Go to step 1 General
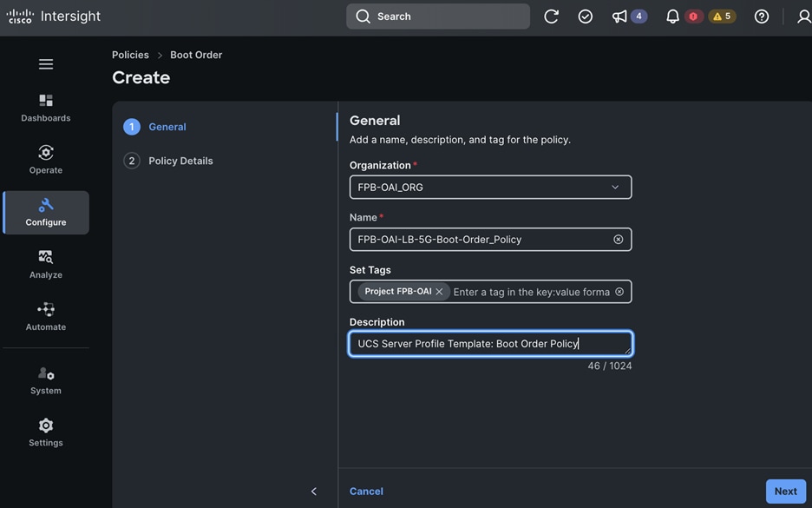The height and width of the screenshot is (508, 812). [x=154, y=127]
